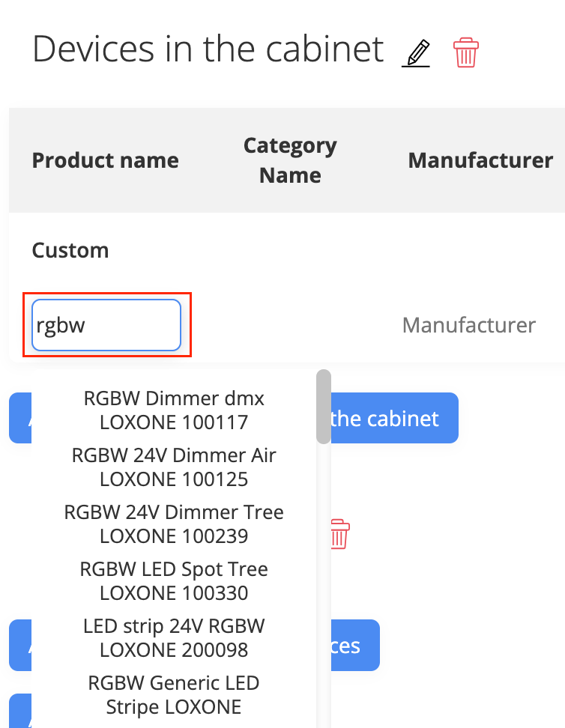Image resolution: width=565 pixels, height=728 pixels.
Task: Click the Manufacturer column header
Action: point(480,160)
